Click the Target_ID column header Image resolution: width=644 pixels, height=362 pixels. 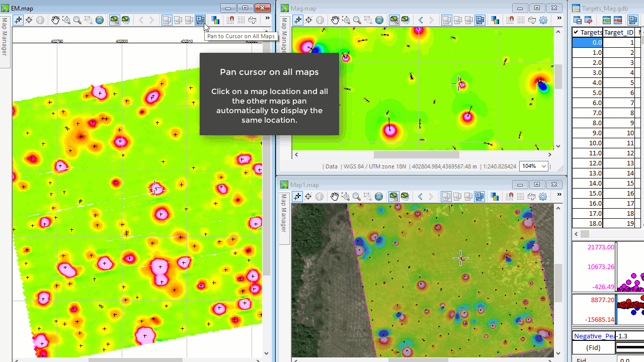click(618, 33)
